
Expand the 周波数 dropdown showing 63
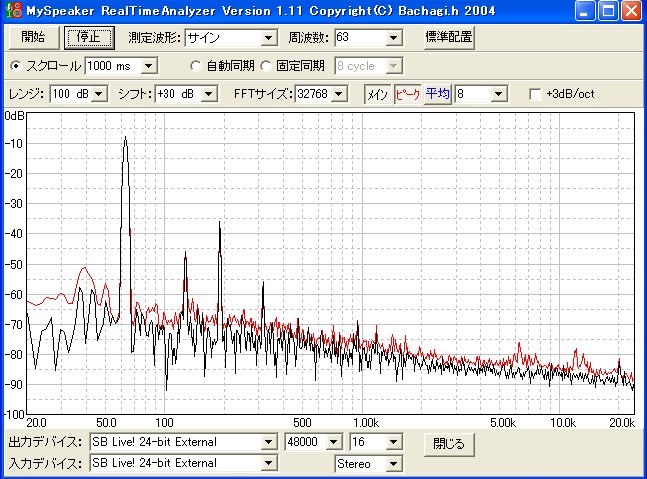(393, 38)
